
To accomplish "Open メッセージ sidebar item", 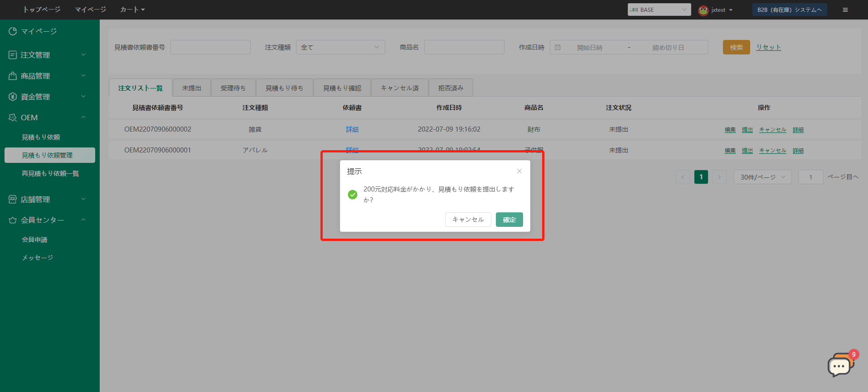I will pyautogui.click(x=38, y=258).
